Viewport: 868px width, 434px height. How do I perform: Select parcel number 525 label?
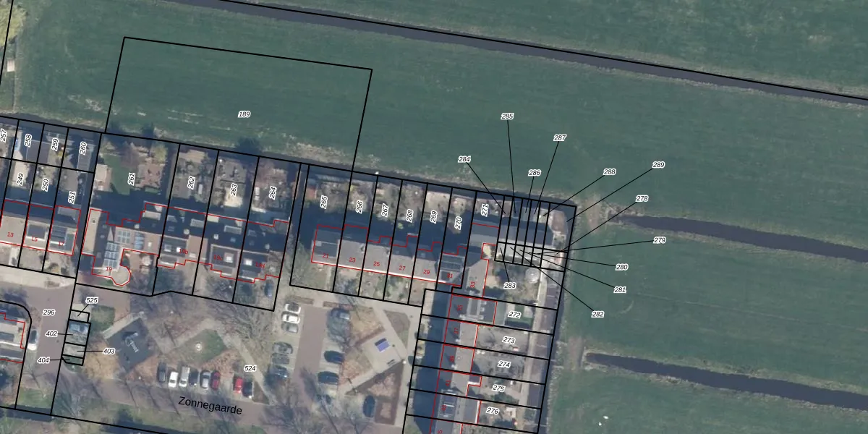click(x=91, y=300)
